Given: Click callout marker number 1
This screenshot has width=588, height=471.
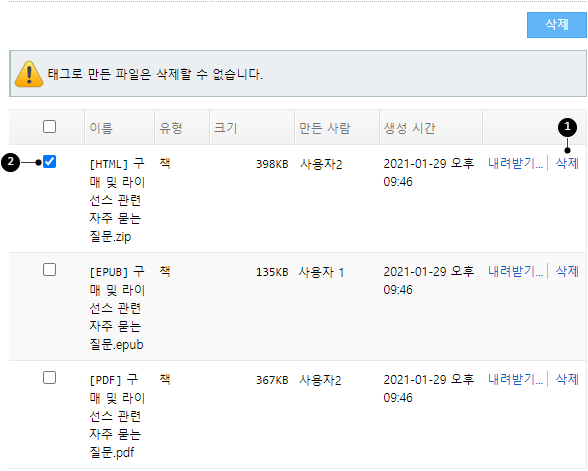Looking at the screenshot, I should point(567,128).
